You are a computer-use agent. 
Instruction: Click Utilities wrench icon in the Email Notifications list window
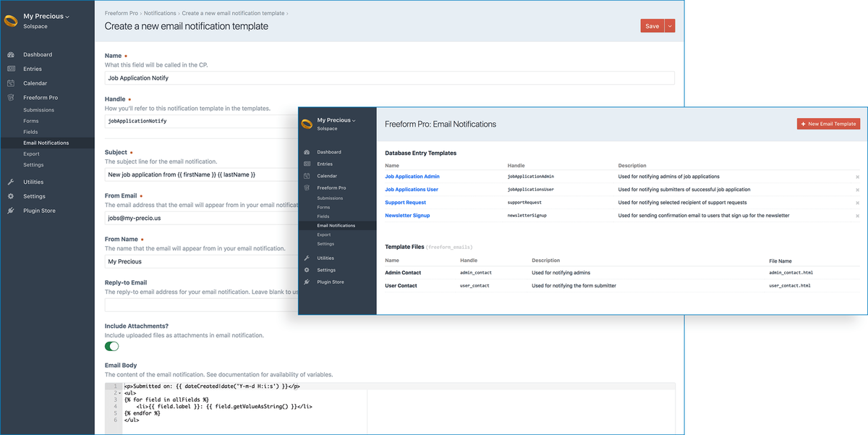307,258
